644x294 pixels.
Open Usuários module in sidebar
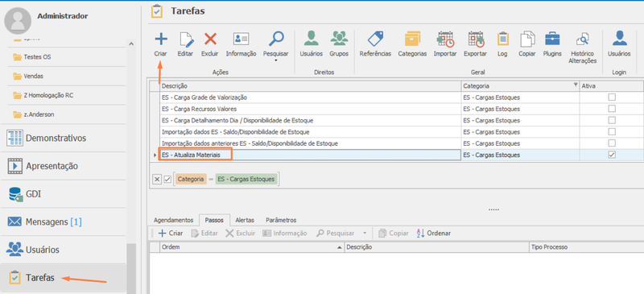point(64,250)
